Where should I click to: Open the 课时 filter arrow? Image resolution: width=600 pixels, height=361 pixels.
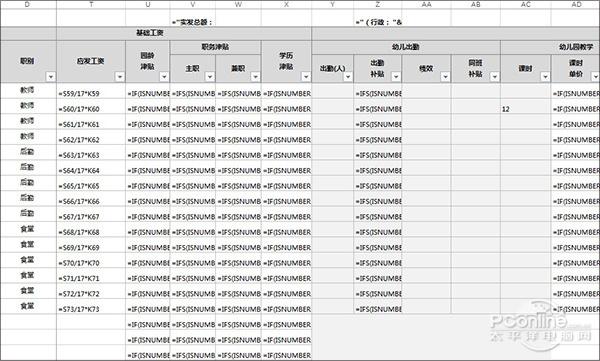click(x=545, y=77)
